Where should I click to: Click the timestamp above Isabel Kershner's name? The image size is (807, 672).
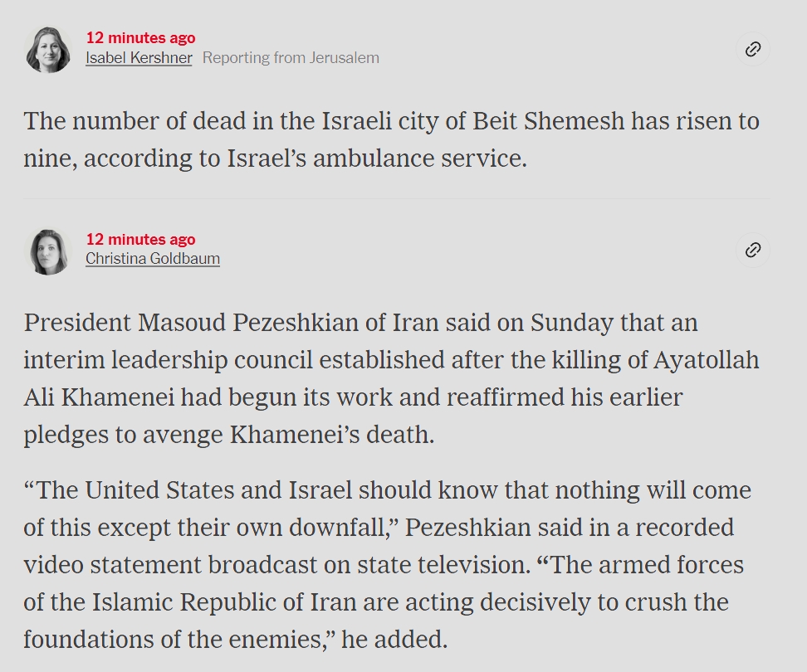click(x=140, y=37)
